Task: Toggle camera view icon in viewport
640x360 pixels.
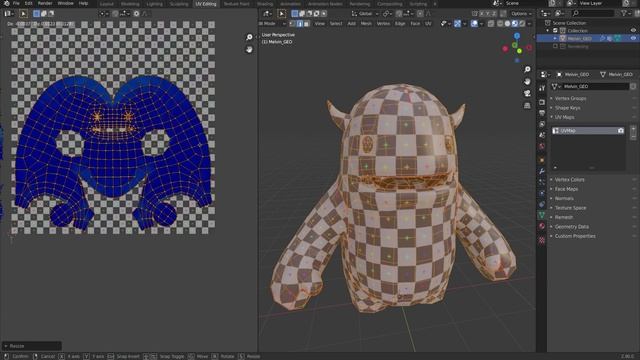Action: 527,93
